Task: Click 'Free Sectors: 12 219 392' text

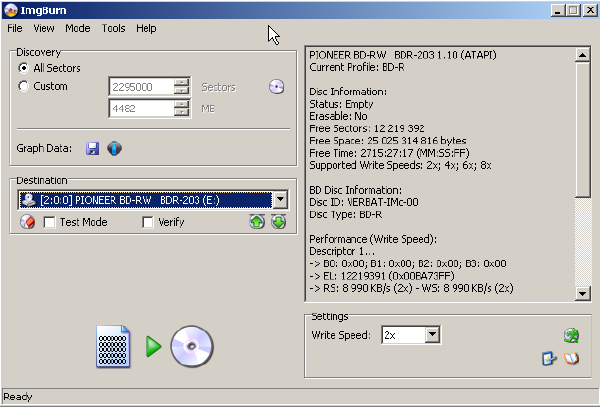Action: (x=367, y=129)
